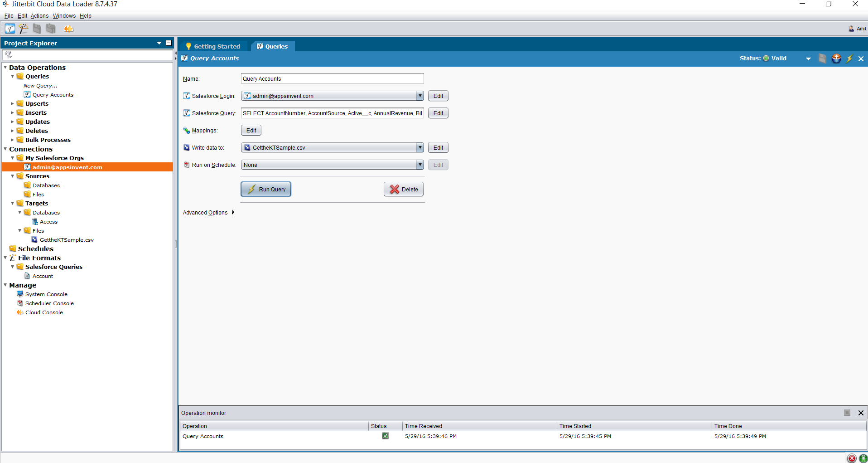Click the Salesforce toolbar icon
The image size is (868, 463).
point(10,29)
